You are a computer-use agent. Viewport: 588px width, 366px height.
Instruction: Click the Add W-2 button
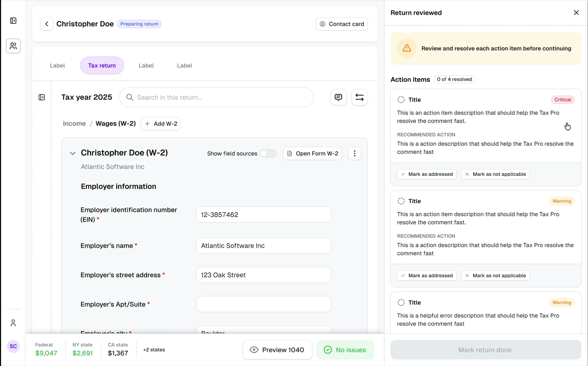tap(161, 124)
